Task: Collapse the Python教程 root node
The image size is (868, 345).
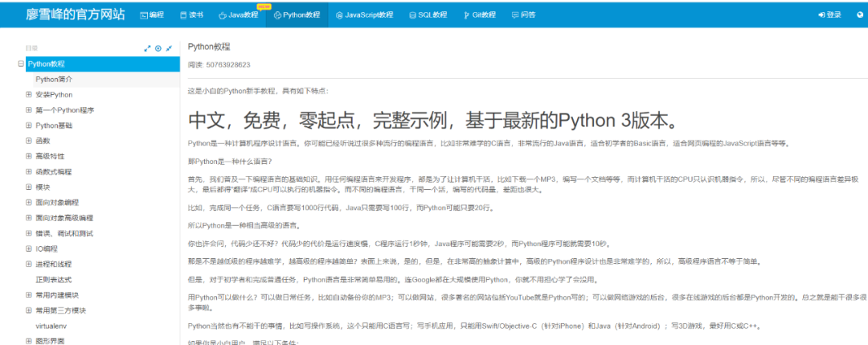Action: [x=21, y=64]
